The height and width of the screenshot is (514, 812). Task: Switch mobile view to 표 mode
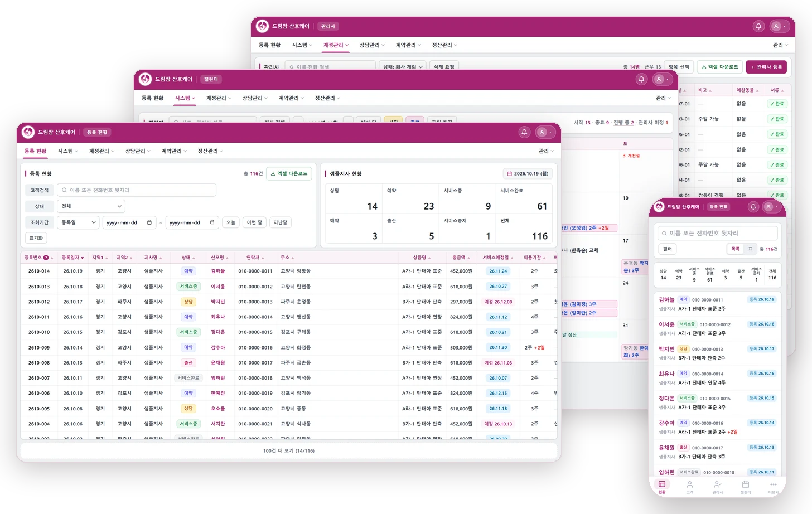[750, 249]
